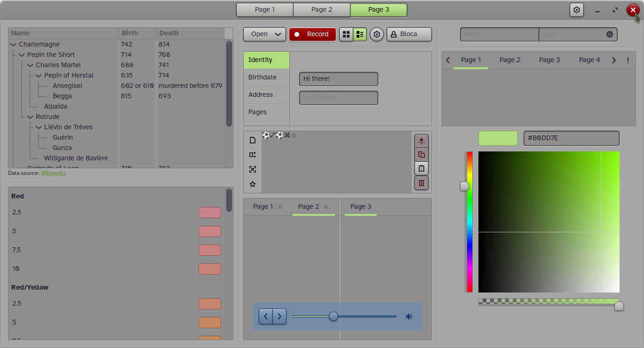The image size is (644, 348).
Task: Click the speaker volume icon
Action: [409, 316]
